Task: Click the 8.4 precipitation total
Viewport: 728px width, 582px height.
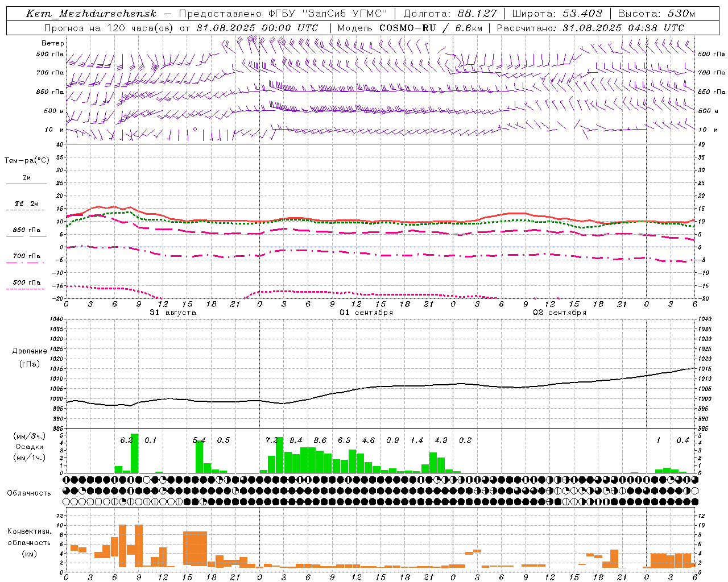Action: tap(296, 440)
